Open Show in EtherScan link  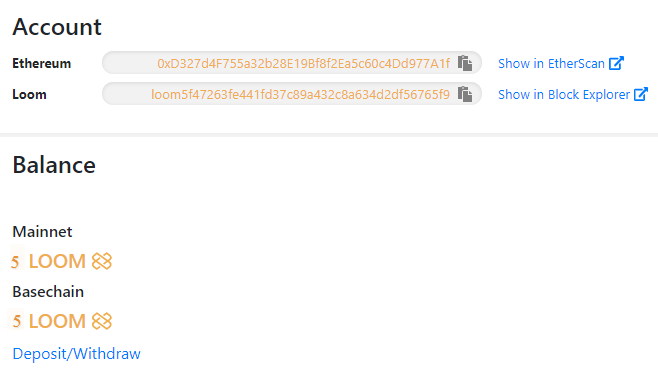(x=551, y=63)
